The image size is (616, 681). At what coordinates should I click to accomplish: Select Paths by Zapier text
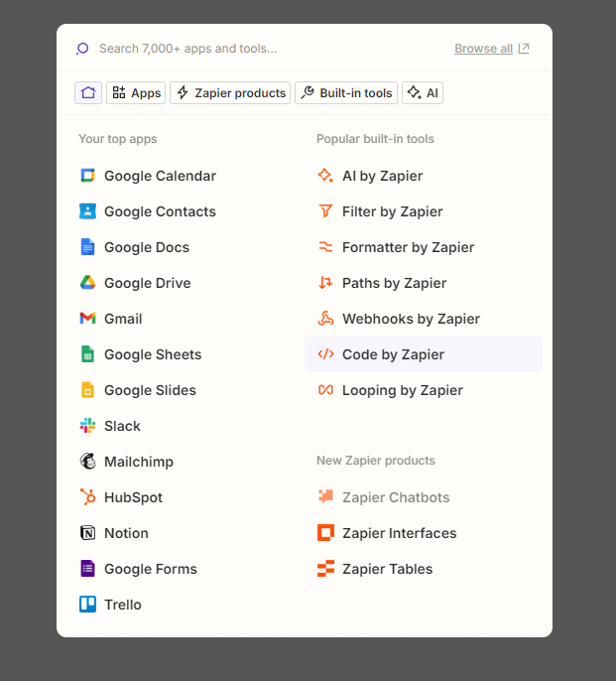point(394,283)
